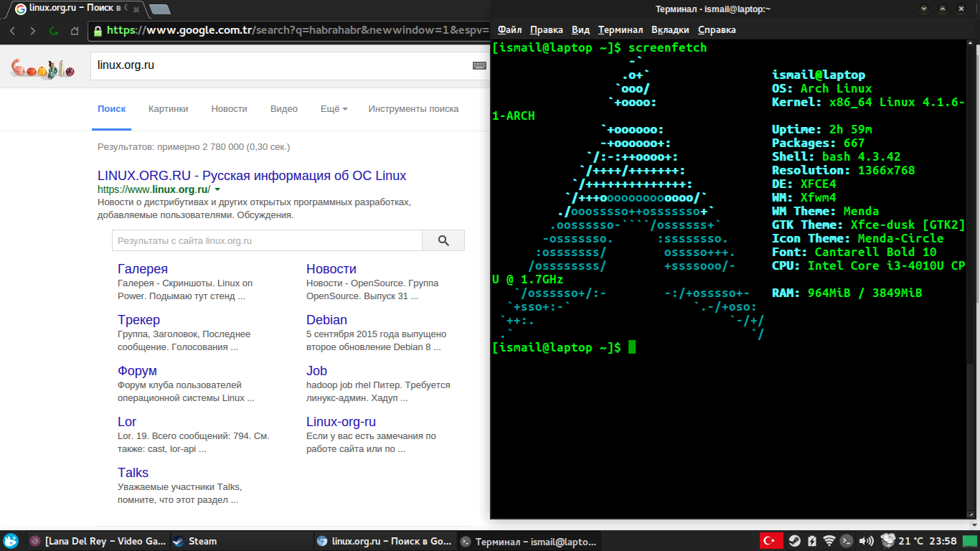Open the volume control speaker icon
Image resolution: width=980 pixels, height=551 pixels.
tap(866, 541)
